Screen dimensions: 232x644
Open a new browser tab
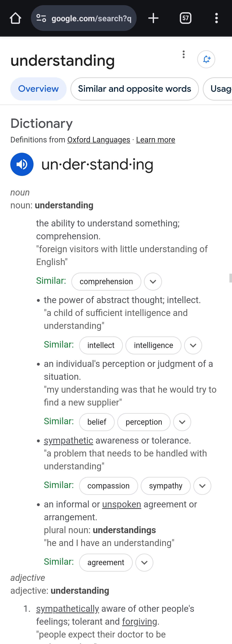154,18
